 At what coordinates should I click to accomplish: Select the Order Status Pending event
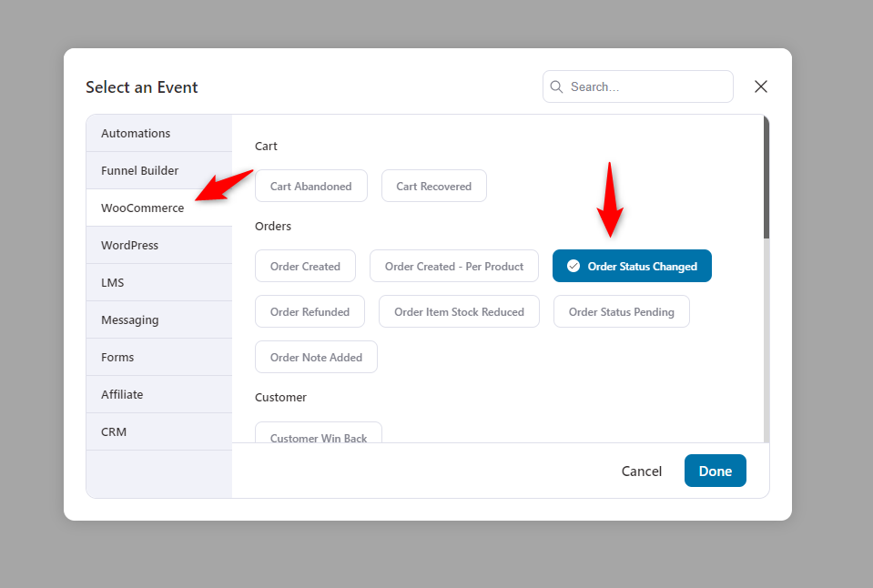(622, 312)
